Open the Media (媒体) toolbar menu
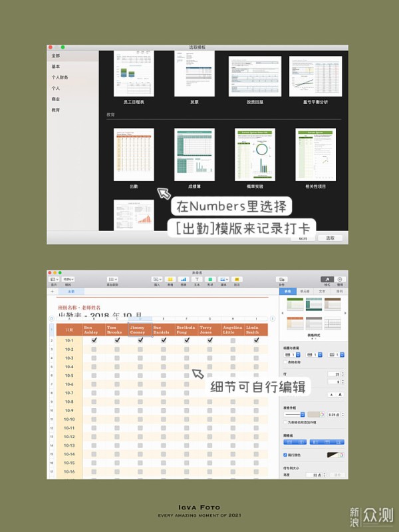The height and width of the screenshot is (532, 399). (x=223, y=279)
